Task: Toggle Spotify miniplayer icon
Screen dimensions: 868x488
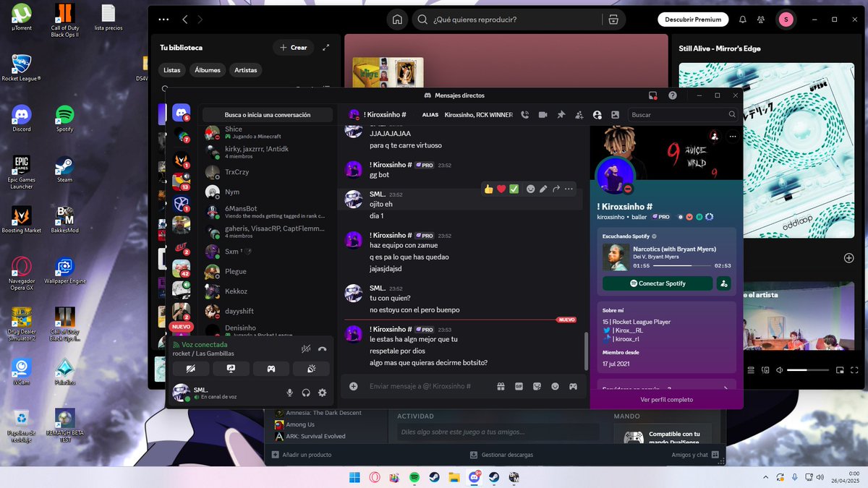Action: pyautogui.click(x=840, y=369)
